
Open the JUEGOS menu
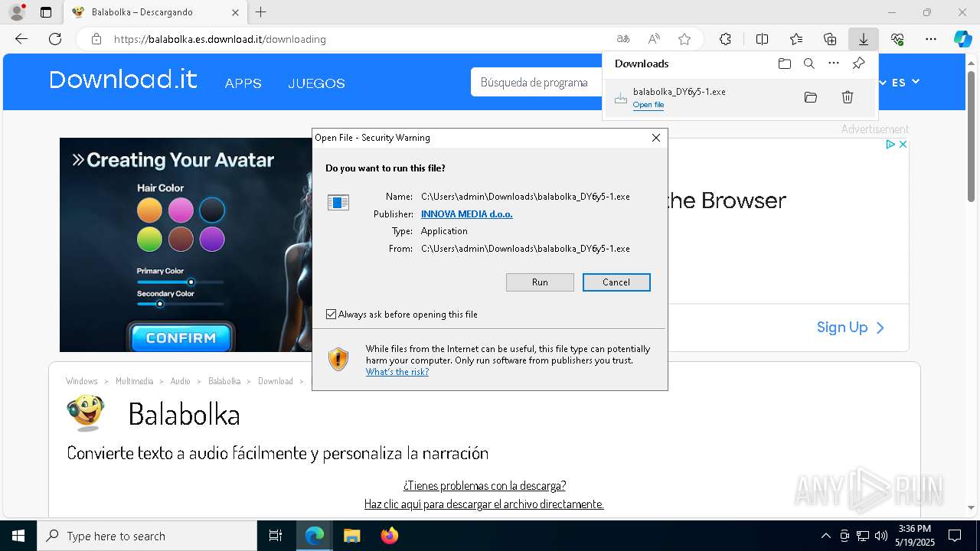[316, 83]
